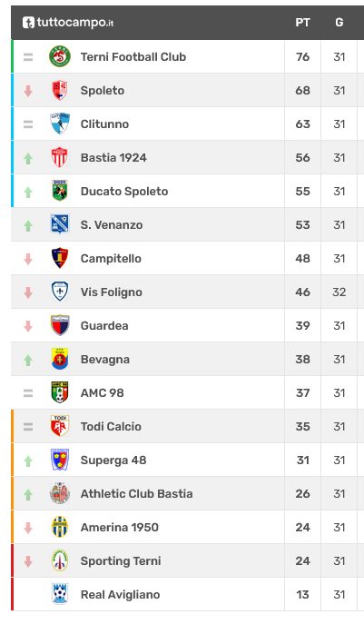The image size is (364, 624).
Task: Sort the table by G column header
Action: point(339,23)
